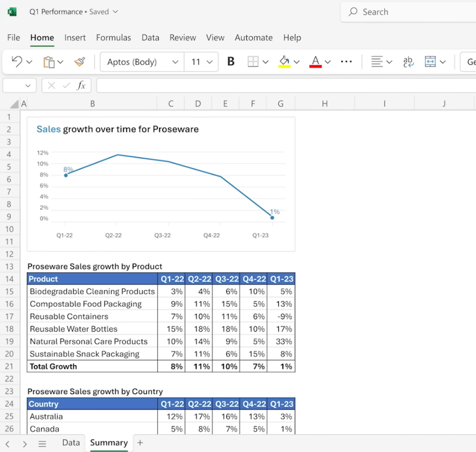Image resolution: width=476 pixels, height=452 pixels.
Task: Click the Undo arrow icon
Action: tap(17, 62)
